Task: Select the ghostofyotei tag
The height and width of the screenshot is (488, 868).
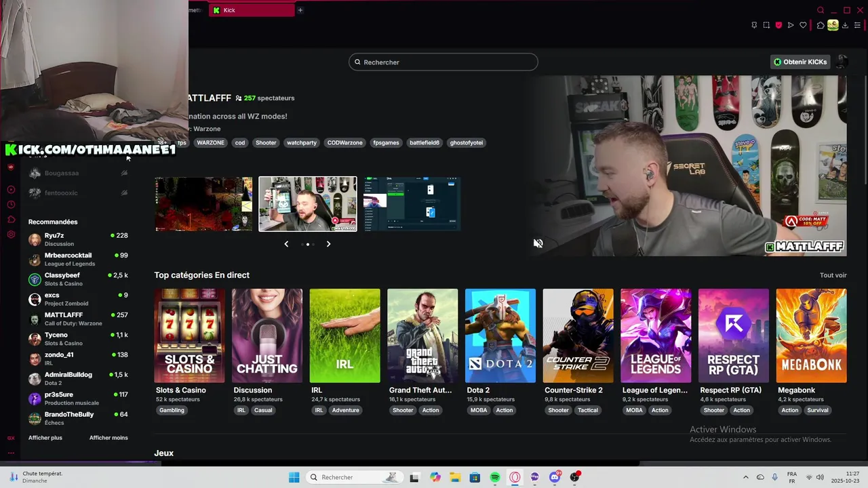Action: [467, 143]
